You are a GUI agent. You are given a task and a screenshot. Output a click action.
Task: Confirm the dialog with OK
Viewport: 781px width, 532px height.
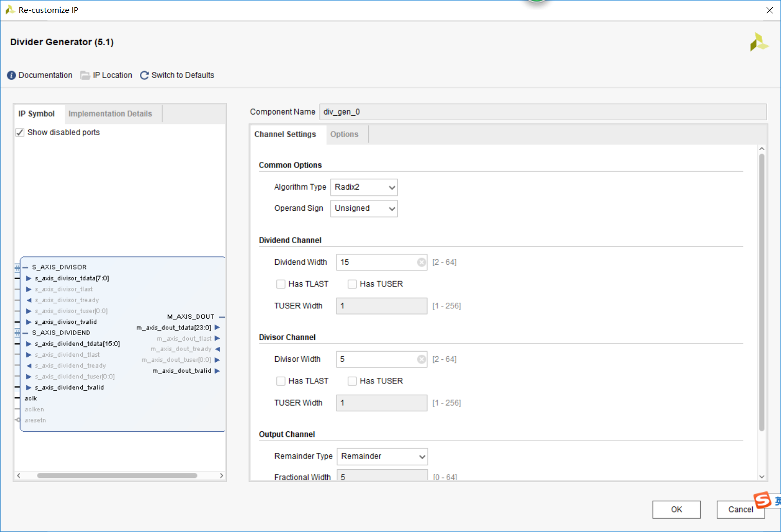[x=677, y=509]
